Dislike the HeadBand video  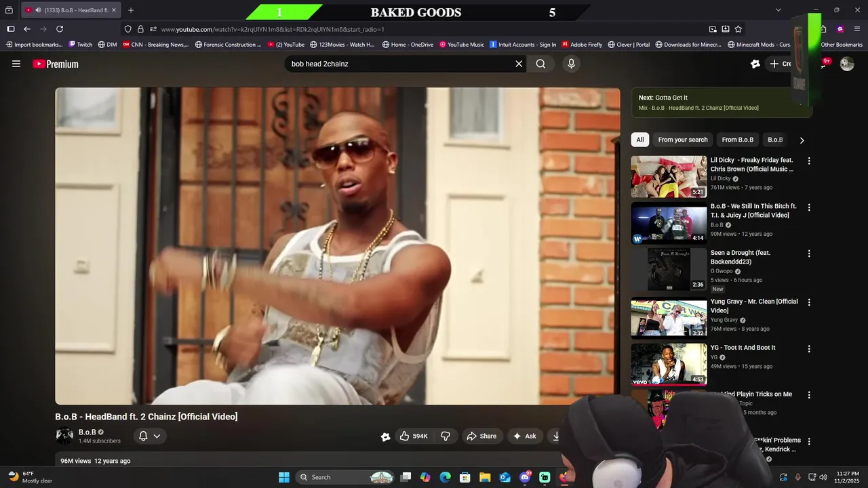446,436
